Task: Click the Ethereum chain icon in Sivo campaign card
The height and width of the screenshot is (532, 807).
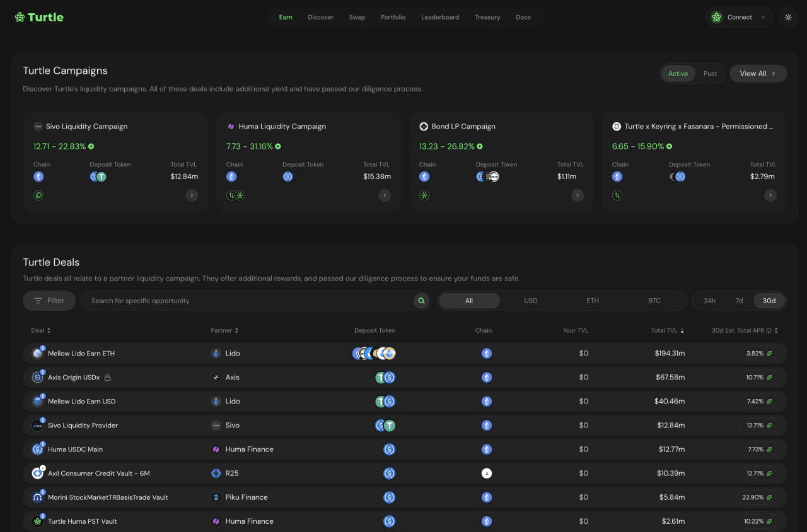Action: (x=38, y=176)
